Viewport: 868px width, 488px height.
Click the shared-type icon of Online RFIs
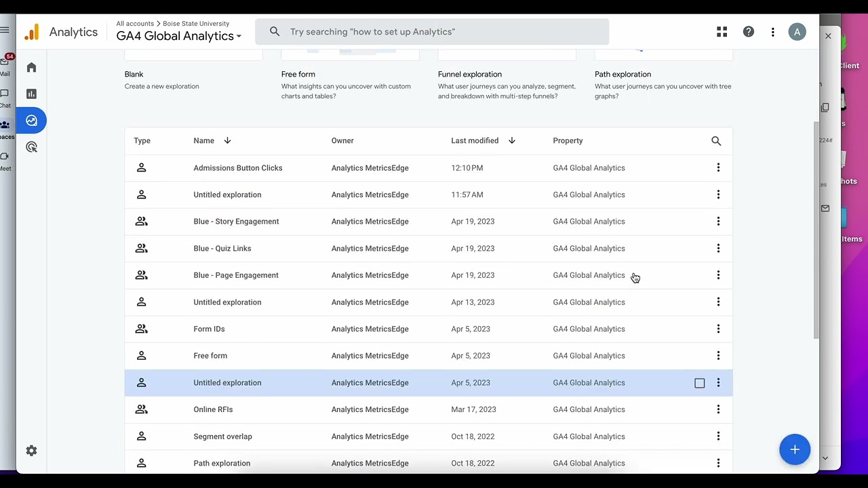coord(141,409)
